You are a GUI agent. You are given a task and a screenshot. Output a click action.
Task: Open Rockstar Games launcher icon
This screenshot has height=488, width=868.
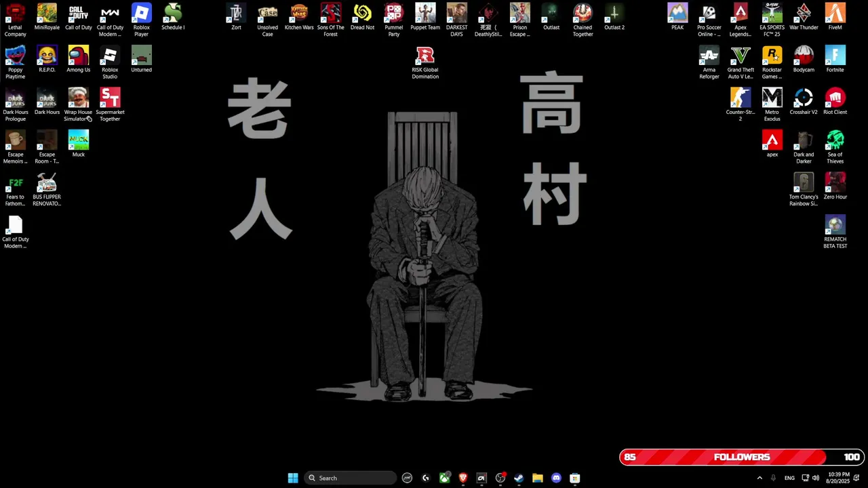[772, 62]
